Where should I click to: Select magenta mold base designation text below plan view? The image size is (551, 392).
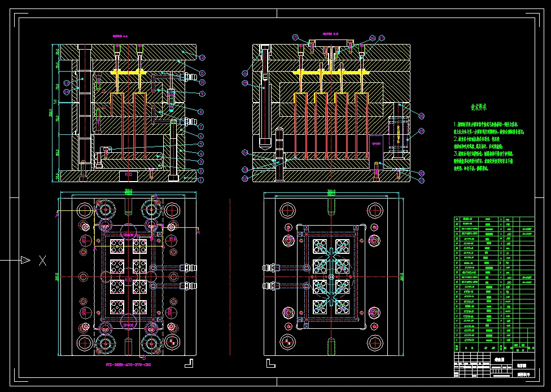[128, 364]
